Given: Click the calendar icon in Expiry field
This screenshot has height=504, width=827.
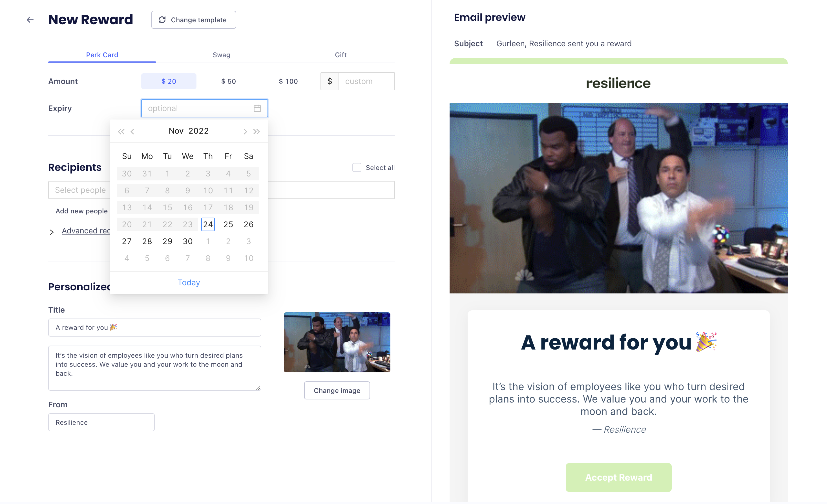Looking at the screenshot, I should (258, 108).
